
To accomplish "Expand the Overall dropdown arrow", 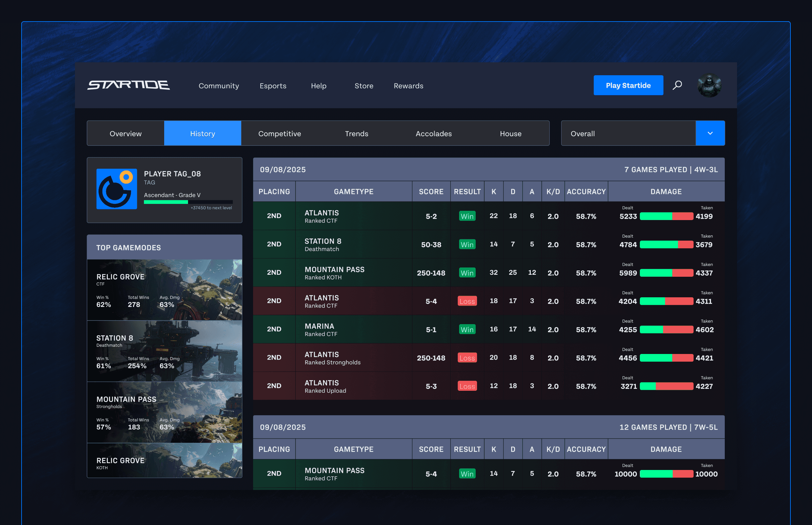I will point(710,133).
